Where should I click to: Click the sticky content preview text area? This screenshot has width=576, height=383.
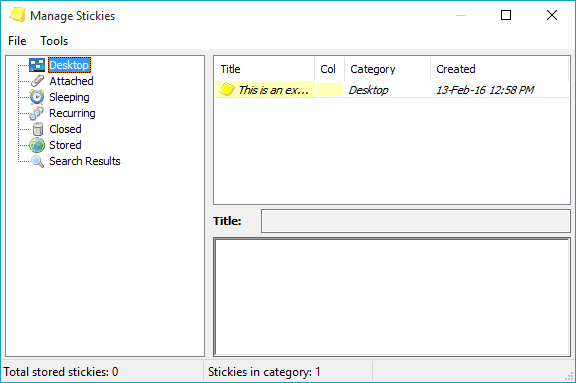[x=392, y=297]
